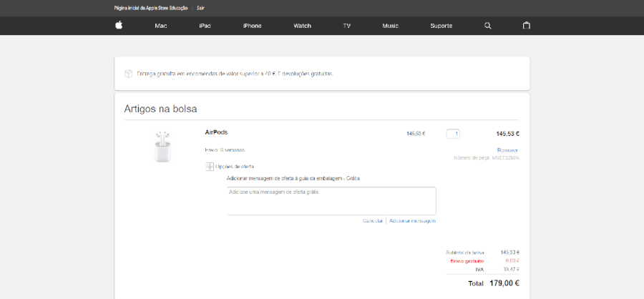Open the iPhone menu item
644x299 pixels.
click(x=252, y=26)
